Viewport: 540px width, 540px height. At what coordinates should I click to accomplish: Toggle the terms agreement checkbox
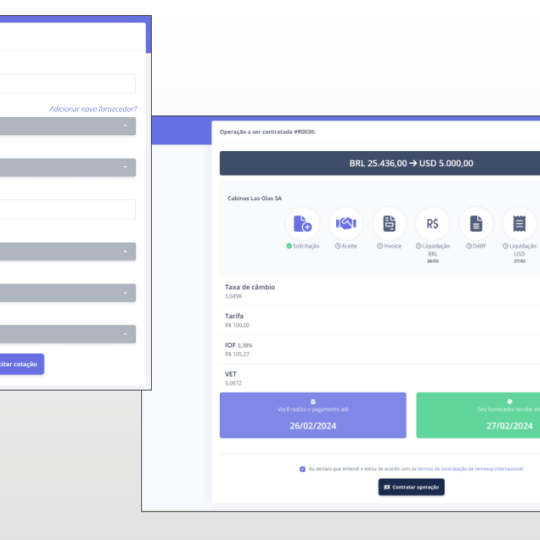click(x=302, y=469)
